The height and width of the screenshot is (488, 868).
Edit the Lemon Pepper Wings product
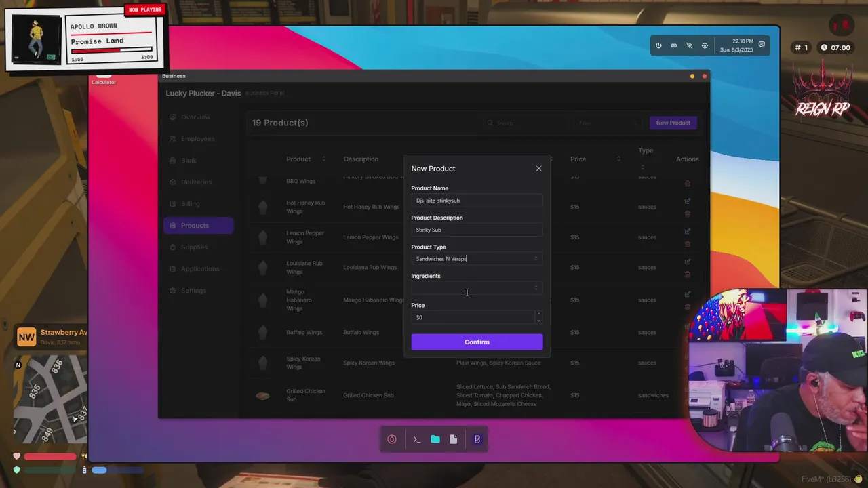click(688, 231)
